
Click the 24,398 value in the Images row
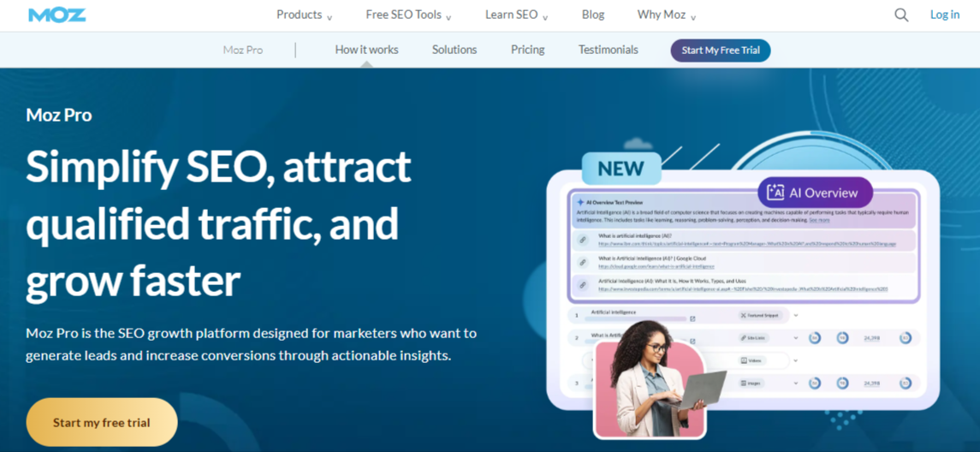click(872, 383)
